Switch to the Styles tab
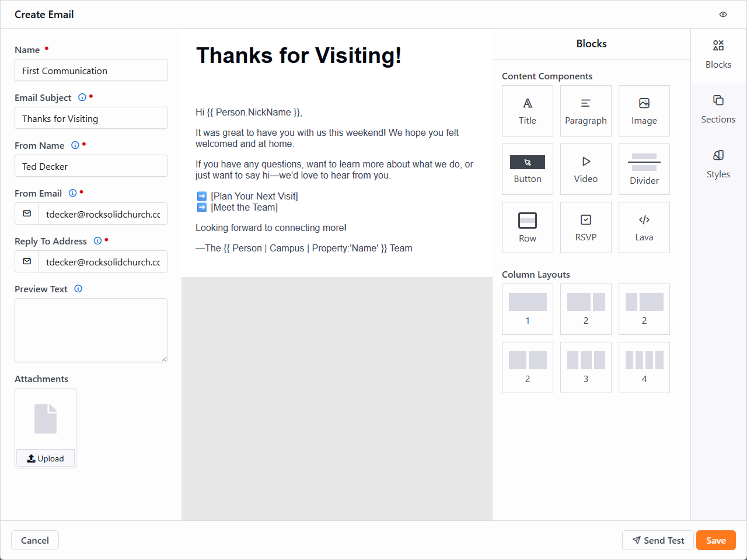Screen dimensions: 747x560 pyautogui.click(x=718, y=164)
